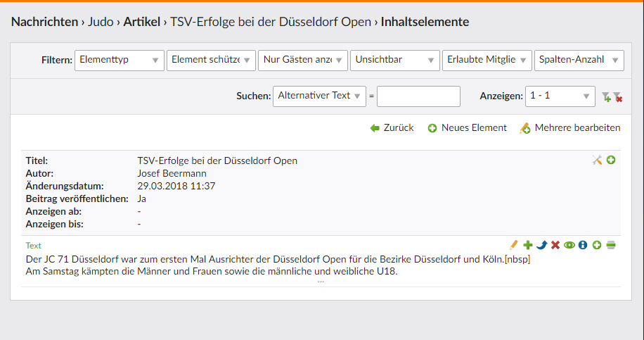
Task: Open the Spalten-Anzahl filter dropdown
Action: 579,61
